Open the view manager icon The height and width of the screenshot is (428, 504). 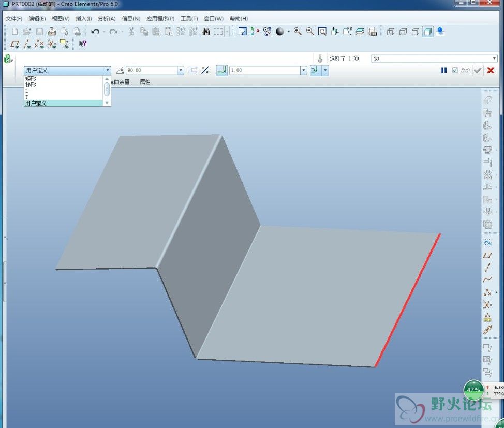372,32
